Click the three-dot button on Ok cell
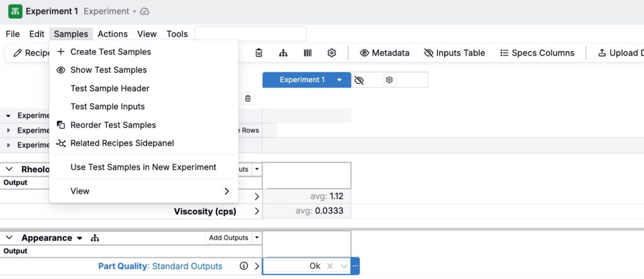This screenshot has height=279, width=644. pos(355,266)
